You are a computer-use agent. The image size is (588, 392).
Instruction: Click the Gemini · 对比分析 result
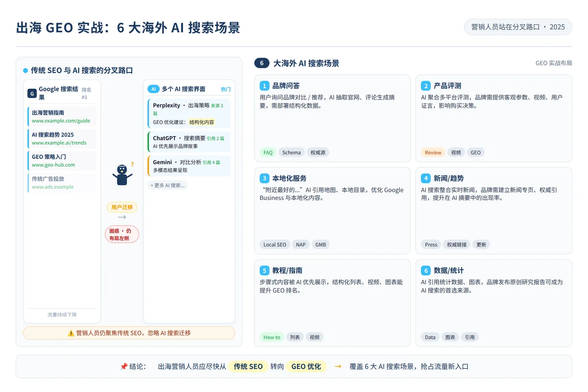[x=189, y=166]
